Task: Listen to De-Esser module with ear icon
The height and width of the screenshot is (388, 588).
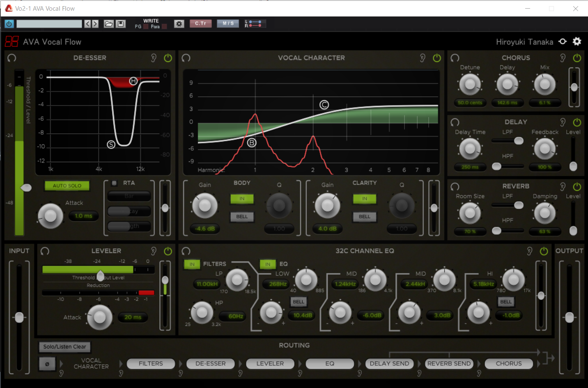Action: tap(154, 58)
